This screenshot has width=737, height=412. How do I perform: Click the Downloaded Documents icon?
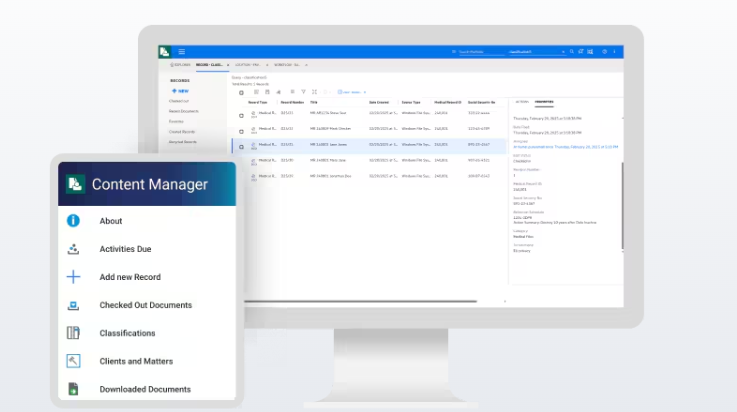[73, 389]
